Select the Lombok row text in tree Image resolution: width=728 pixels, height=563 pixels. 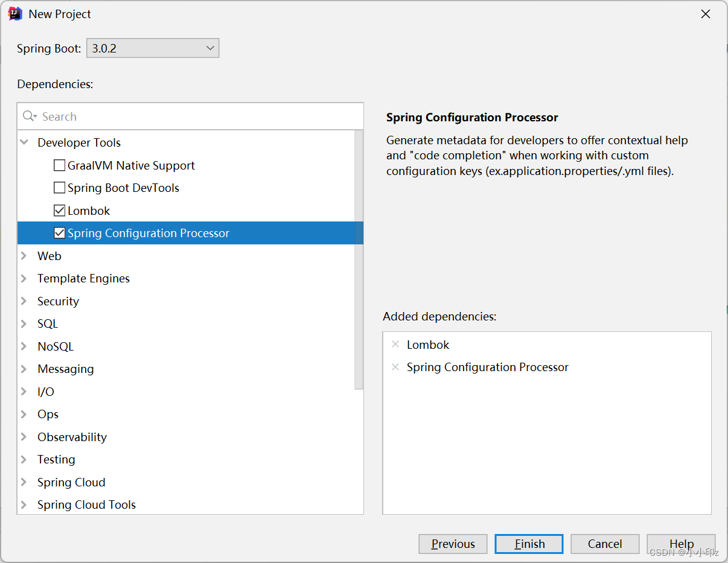(x=89, y=211)
